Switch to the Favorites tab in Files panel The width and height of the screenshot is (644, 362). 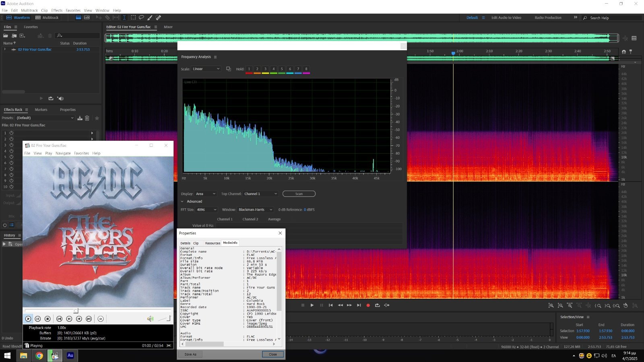(31, 27)
